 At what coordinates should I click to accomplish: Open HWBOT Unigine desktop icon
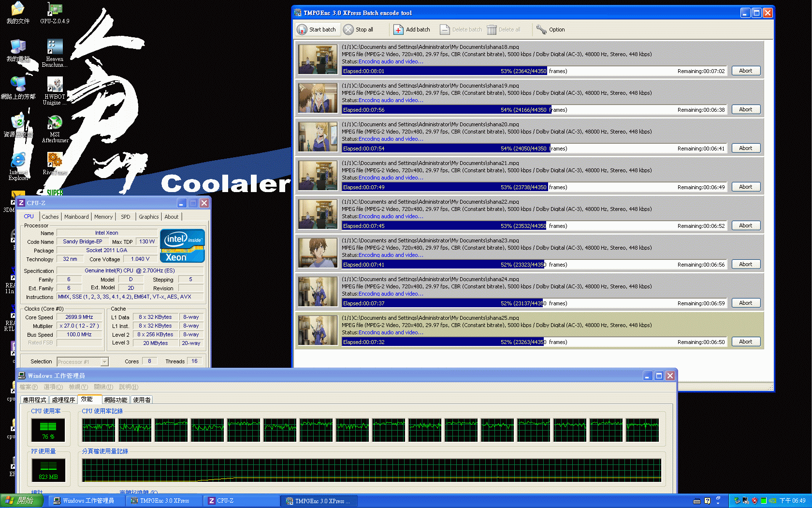55,91
